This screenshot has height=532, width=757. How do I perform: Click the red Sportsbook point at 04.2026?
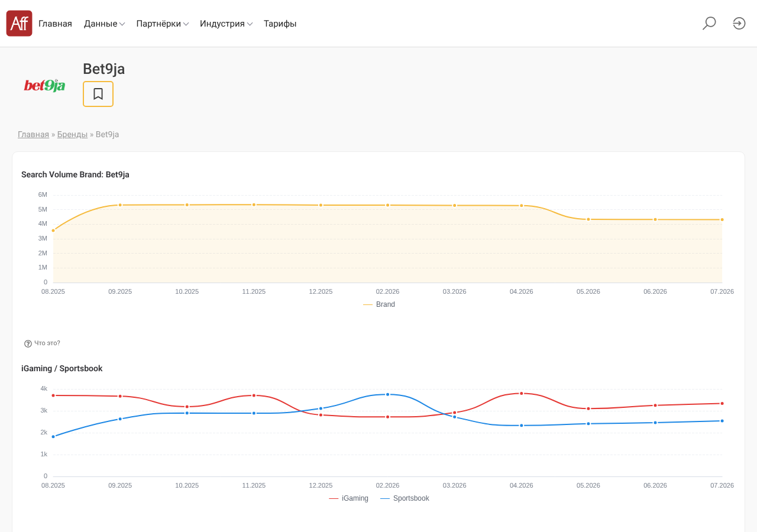coord(522,393)
